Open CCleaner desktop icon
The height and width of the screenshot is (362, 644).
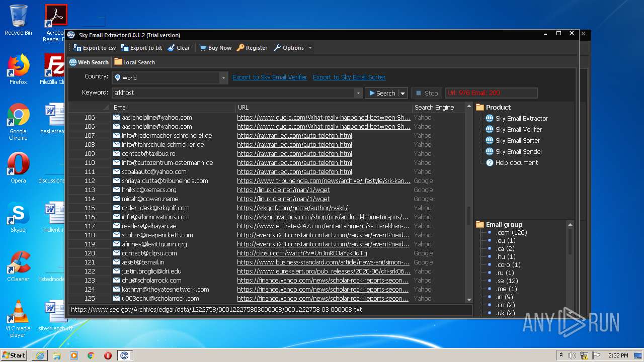coord(18,266)
